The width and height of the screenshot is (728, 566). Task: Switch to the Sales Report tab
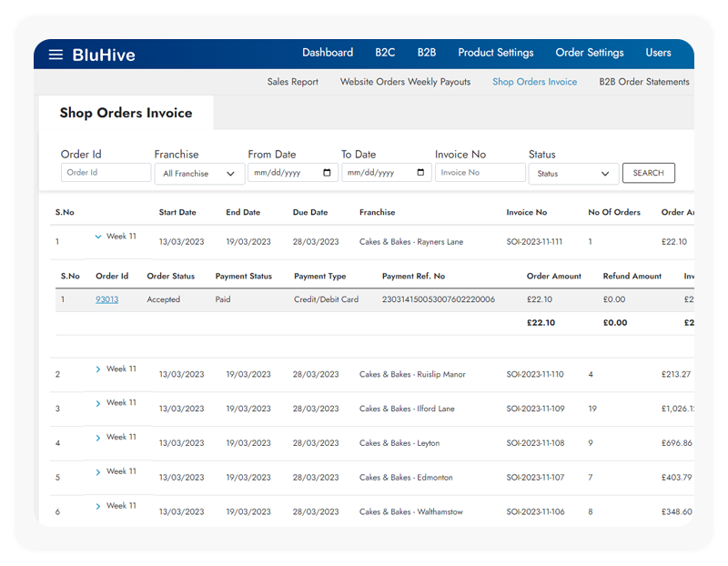tap(292, 82)
